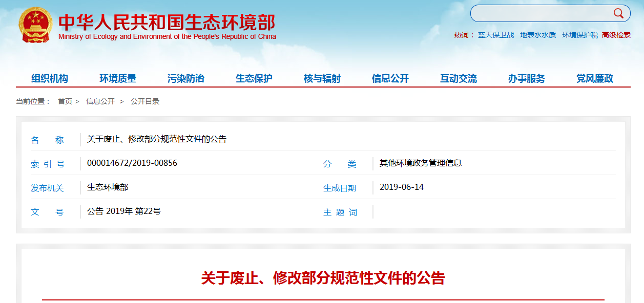Open the 党风廉政 section
Image resolution: width=644 pixels, height=303 pixels.
tap(595, 78)
